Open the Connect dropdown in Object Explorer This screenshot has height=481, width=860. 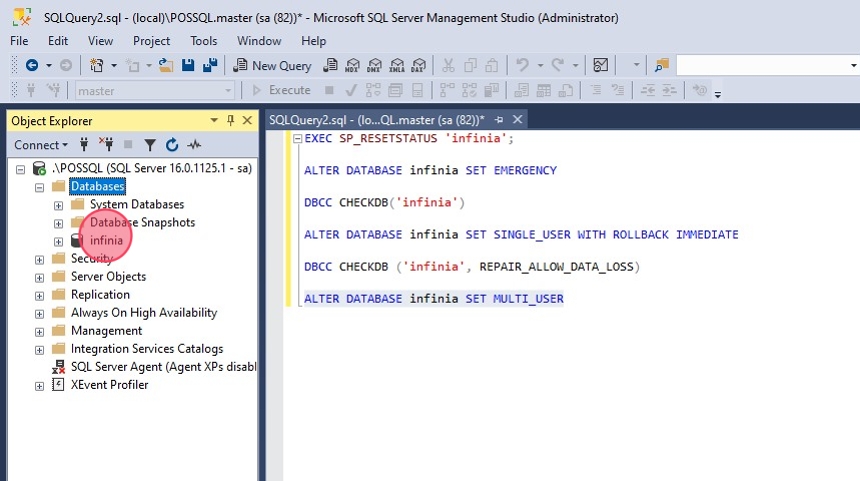coord(41,145)
